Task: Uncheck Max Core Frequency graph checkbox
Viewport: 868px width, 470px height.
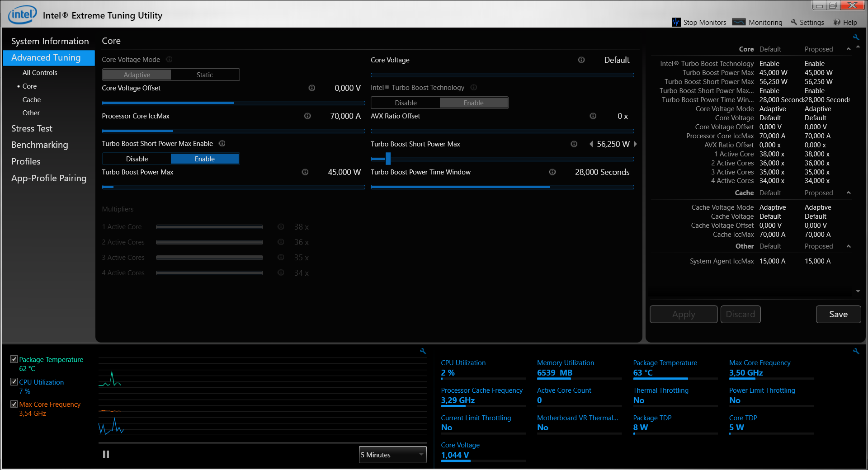Action: [14, 404]
